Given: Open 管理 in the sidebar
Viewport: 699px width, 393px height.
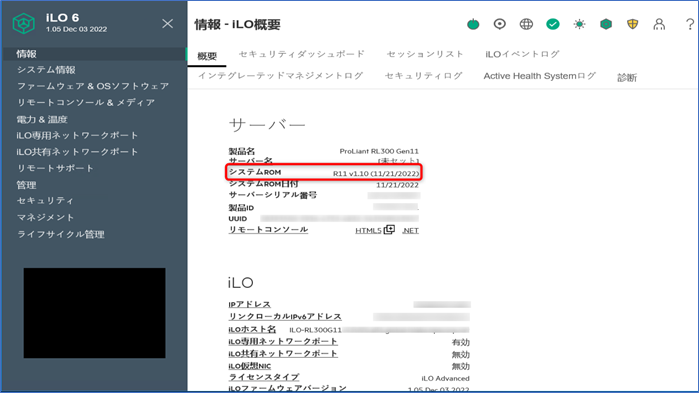Looking at the screenshot, I should point(26,185).
